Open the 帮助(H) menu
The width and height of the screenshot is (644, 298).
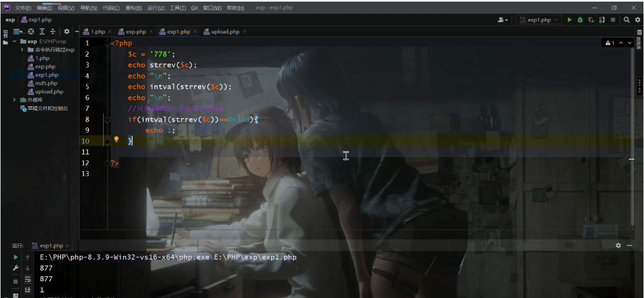[235, 8]
